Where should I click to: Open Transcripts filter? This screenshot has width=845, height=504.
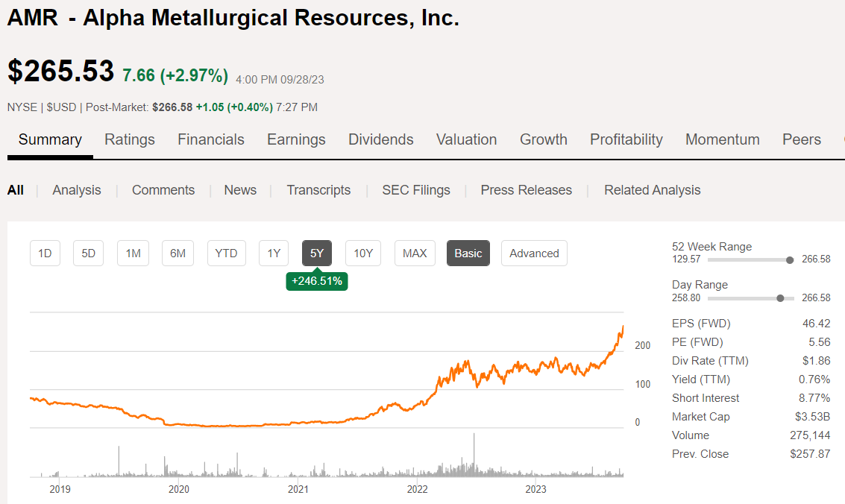pos(318,190)
